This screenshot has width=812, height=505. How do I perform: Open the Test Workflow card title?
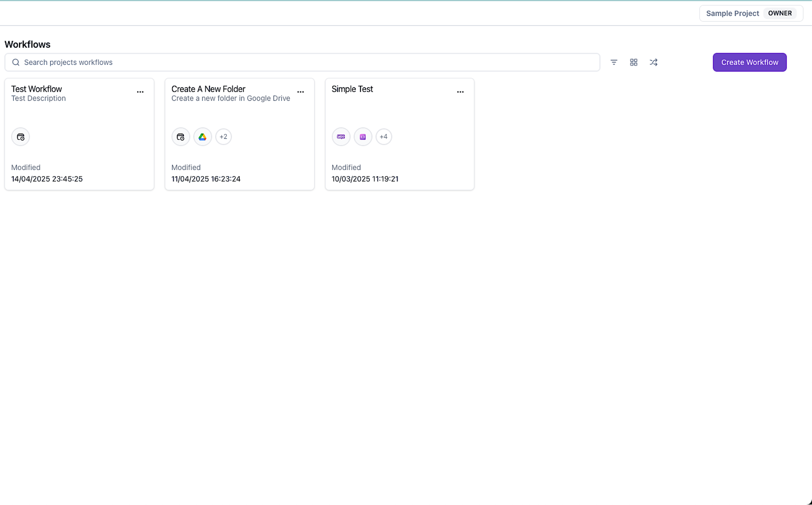click(x=37, y=89)
